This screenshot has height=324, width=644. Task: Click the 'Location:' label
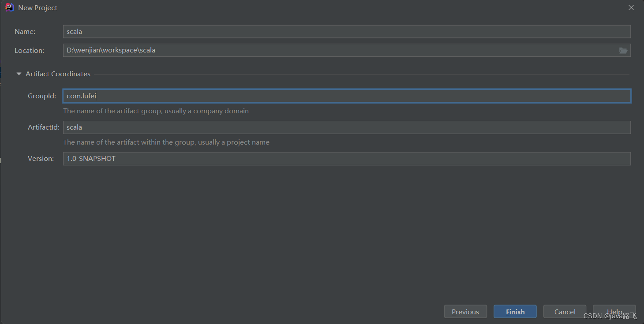click(30, 51)
